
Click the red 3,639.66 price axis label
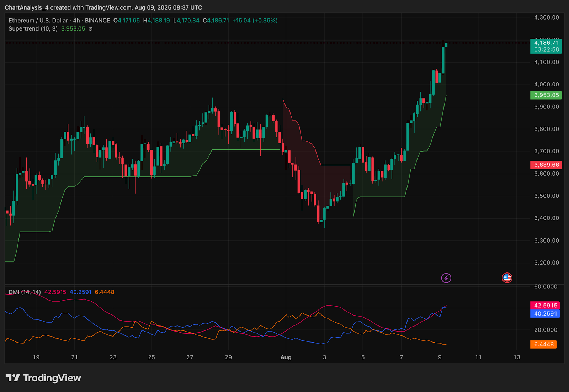coord(546,165)
